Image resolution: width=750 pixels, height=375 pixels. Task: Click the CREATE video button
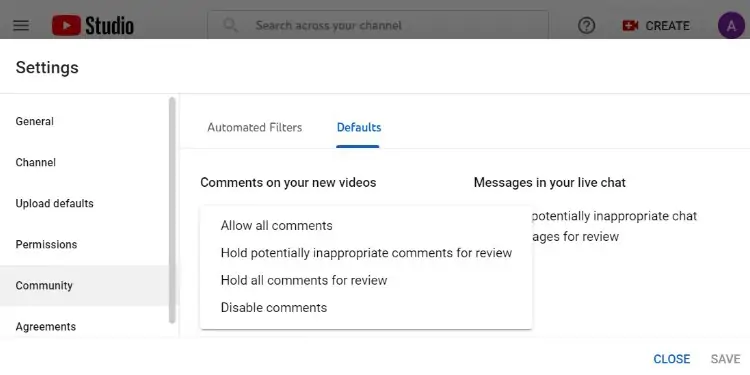click(656, 25)
